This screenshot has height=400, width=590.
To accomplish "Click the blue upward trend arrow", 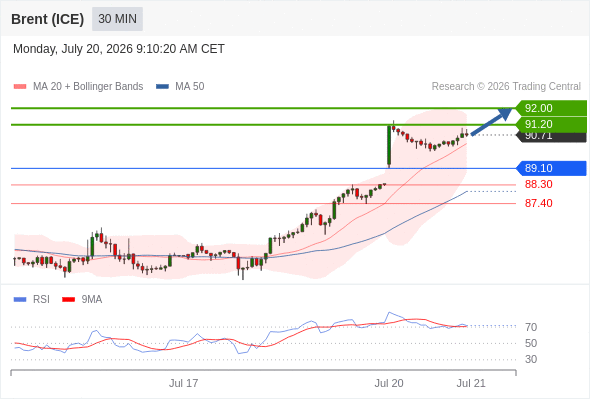I will 491,121.
